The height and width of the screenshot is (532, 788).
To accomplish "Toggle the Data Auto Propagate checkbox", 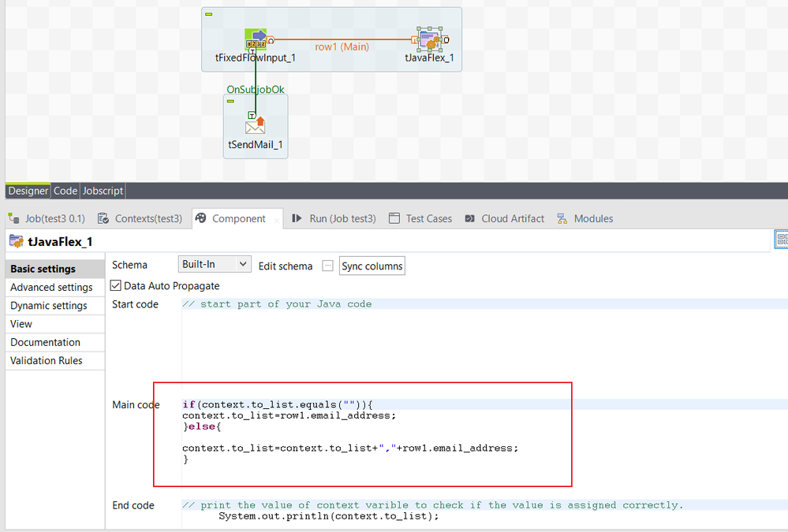I will (116, 286).
